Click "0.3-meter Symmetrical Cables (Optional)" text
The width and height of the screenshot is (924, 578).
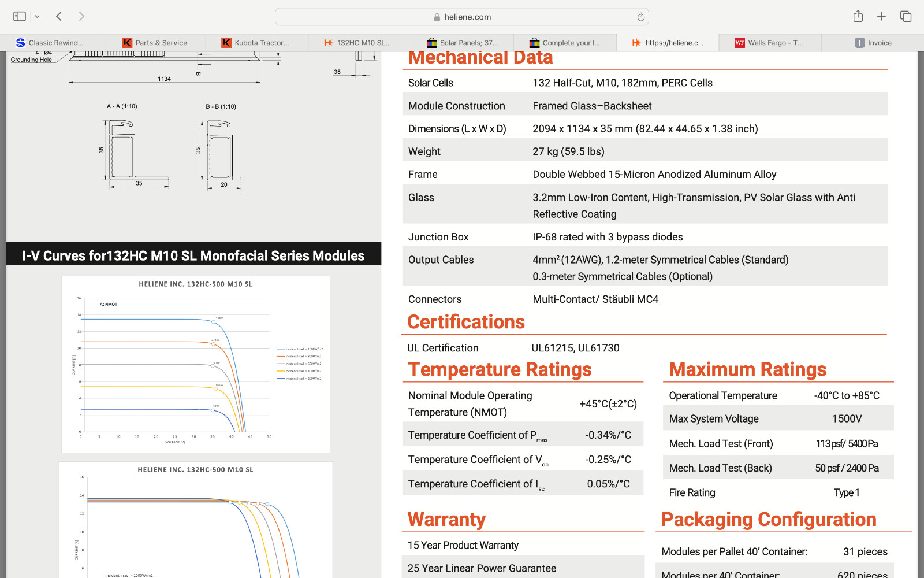(x=623, y=277)
